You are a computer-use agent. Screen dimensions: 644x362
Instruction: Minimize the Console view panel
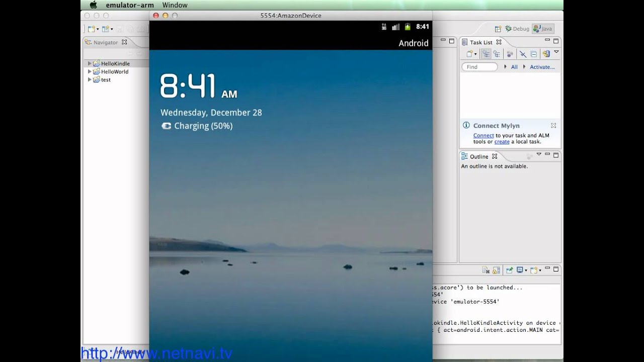(x=547, y=268)
